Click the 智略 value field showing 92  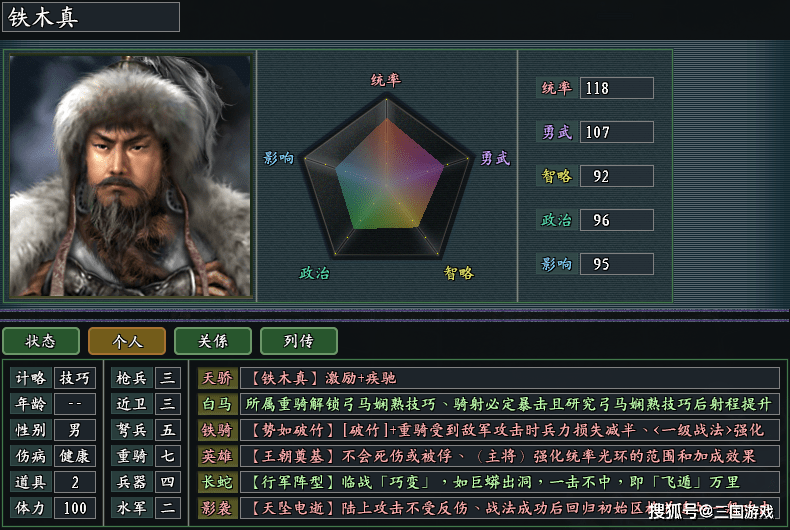pyautogui.click(x=616, y=176)
